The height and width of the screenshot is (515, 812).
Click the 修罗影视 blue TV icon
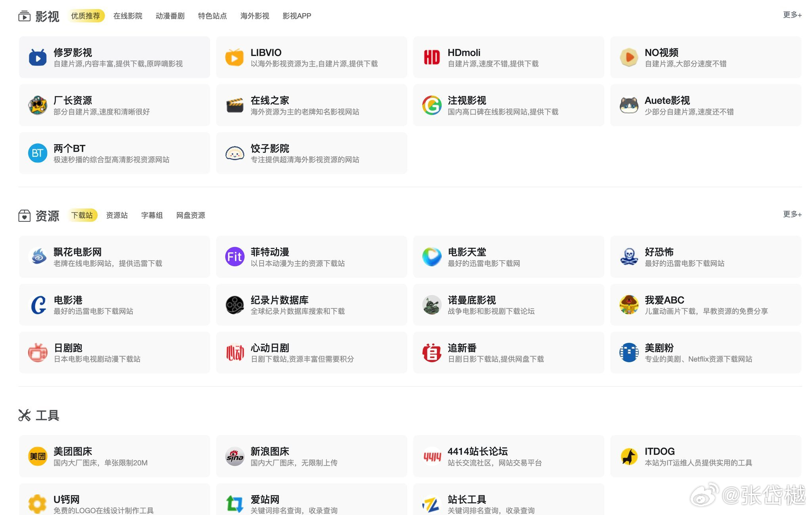[38, 58]
